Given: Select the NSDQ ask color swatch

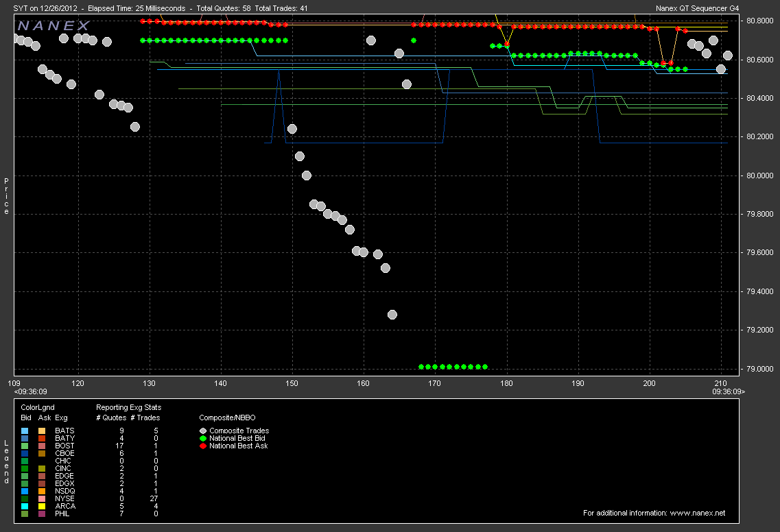Looking at the screenshot, I should (42, 492).
